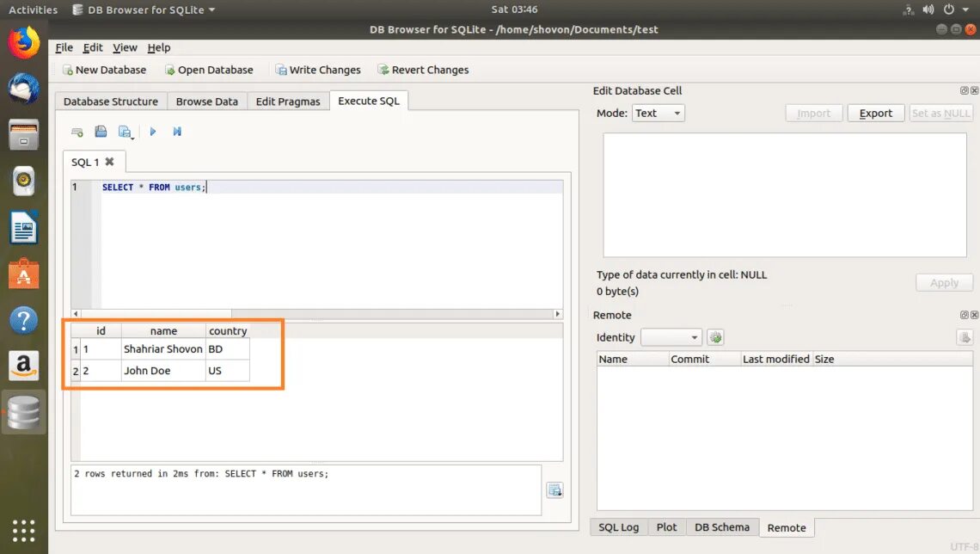Screen dimensions: 980x554
Task: Select the John Doe cell
Action: [x=163, y=371]
